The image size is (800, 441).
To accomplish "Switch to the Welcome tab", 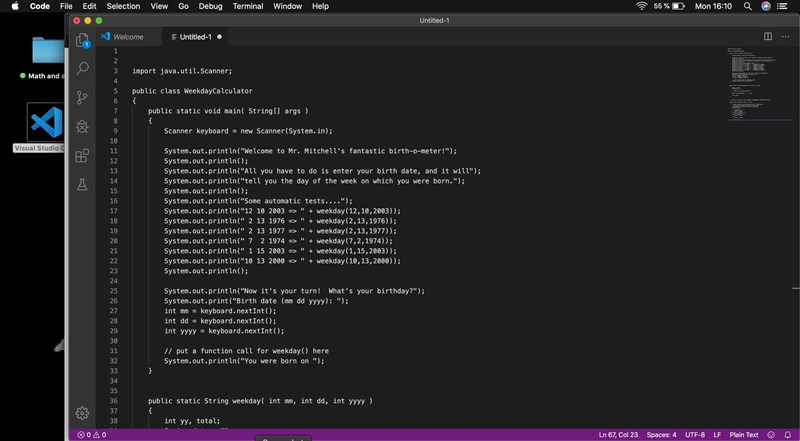I will coord(127,37).
